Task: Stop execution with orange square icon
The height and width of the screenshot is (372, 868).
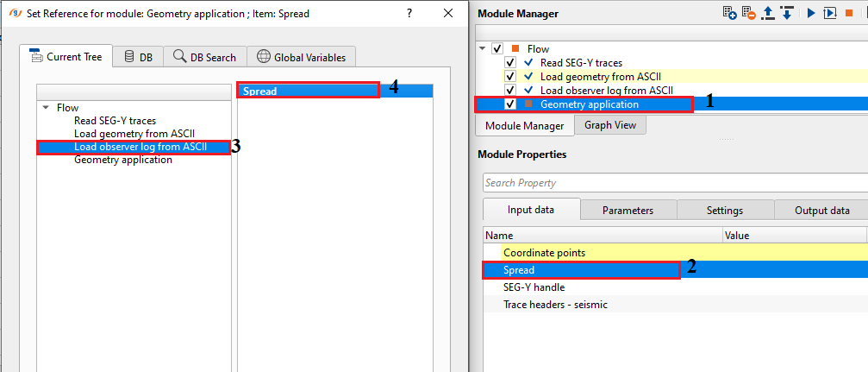Action: click(848, 13)
